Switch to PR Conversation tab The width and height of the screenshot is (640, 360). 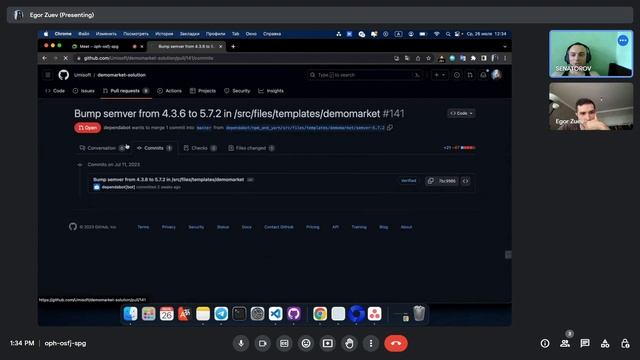click(102, 148)
